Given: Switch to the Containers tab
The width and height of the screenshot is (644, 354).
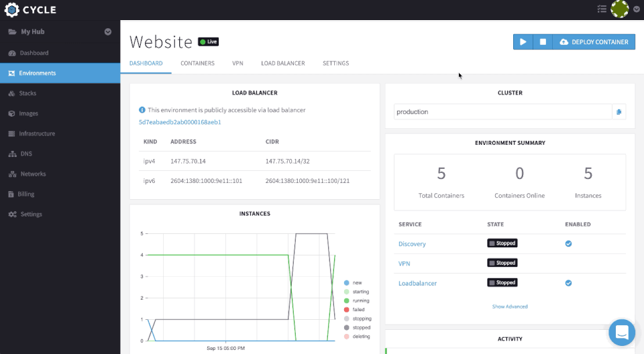Looking at the screenshot, I should click(197, 63).
